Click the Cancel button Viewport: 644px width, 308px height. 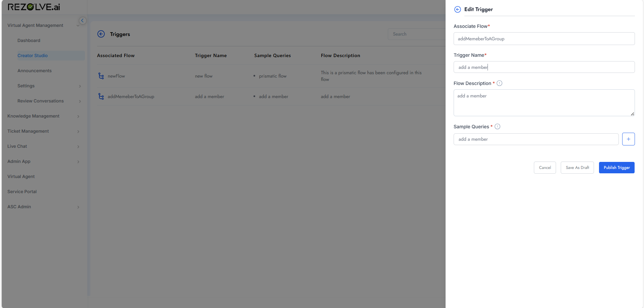(x=545, y=167)
